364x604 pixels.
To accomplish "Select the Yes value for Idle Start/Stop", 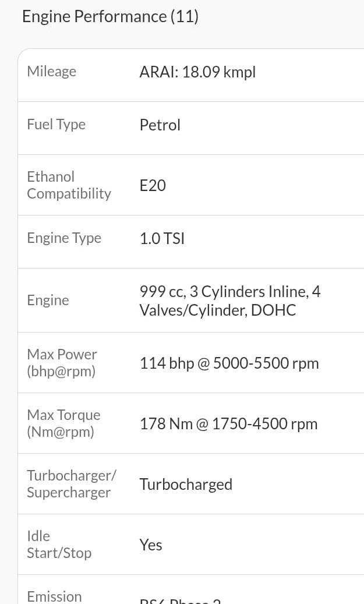I will pos(151,545).
